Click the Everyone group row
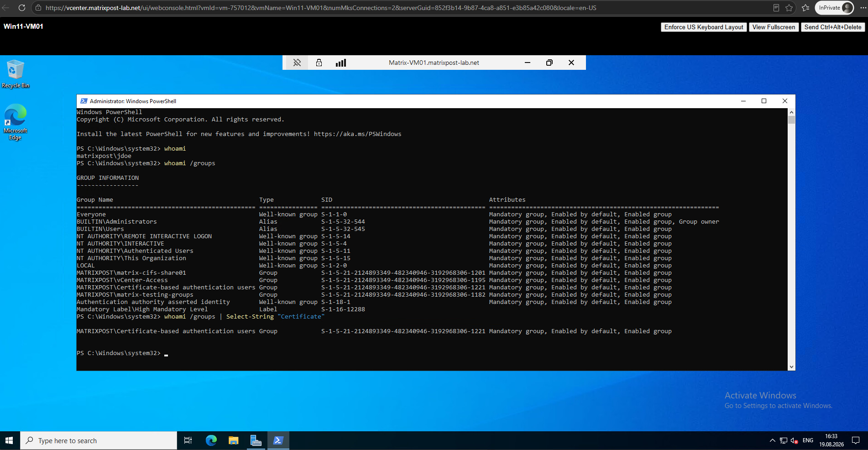Viewport: 868px width, 450px height. click(374, 215)
